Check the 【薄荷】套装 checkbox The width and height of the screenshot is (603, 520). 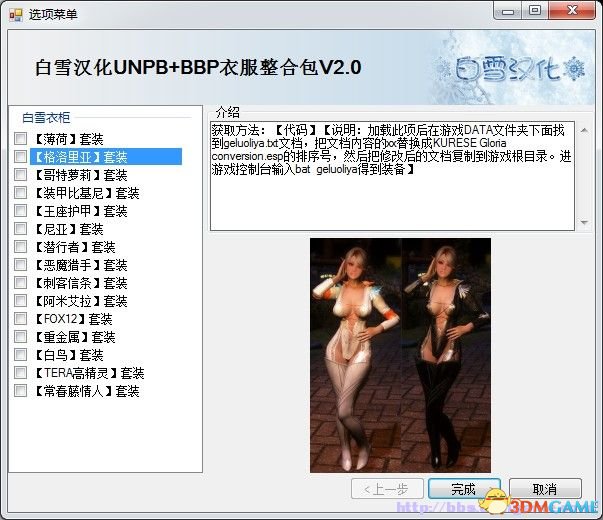tap(20, 138)
